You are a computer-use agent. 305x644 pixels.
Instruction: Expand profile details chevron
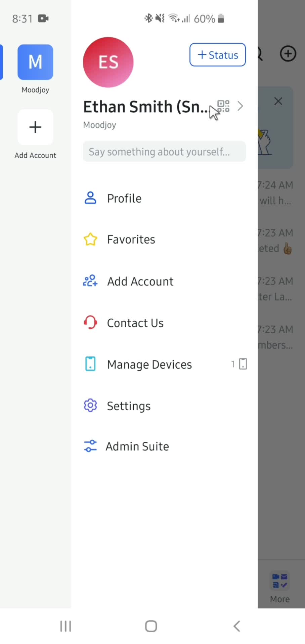[x=240, y=106]
